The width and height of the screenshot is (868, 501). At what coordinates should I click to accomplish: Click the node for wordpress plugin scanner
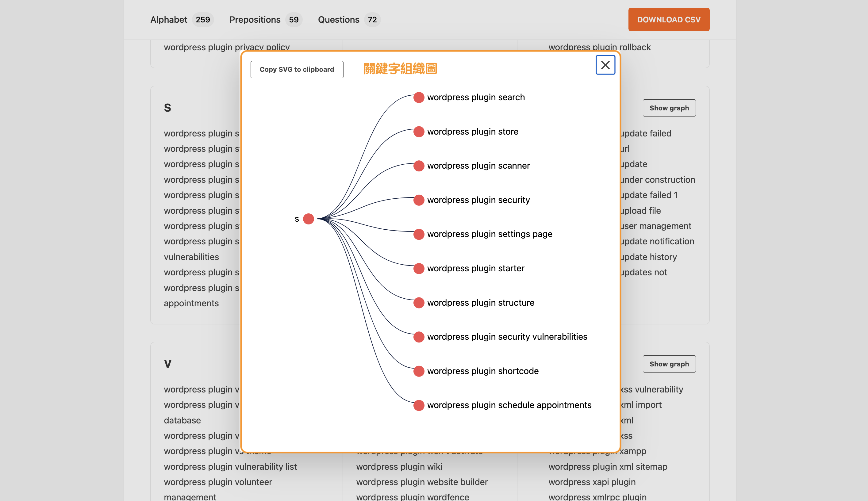[419, 166]
